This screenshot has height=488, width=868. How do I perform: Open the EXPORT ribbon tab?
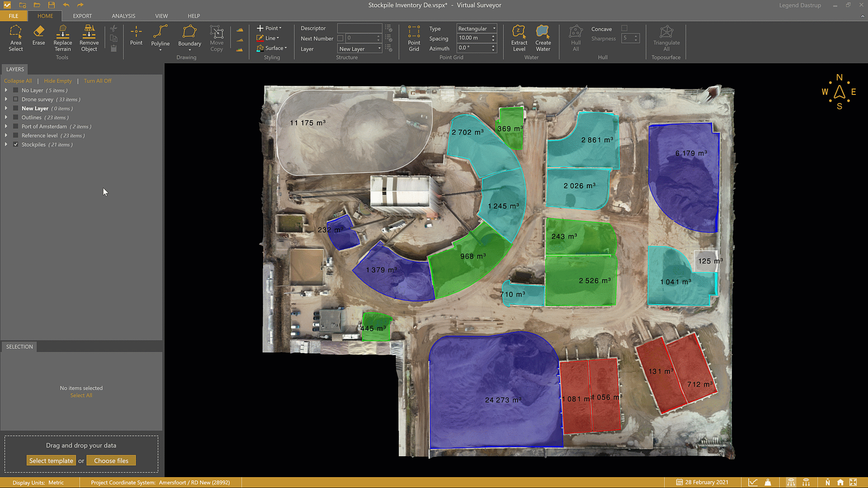pos(82,16)
